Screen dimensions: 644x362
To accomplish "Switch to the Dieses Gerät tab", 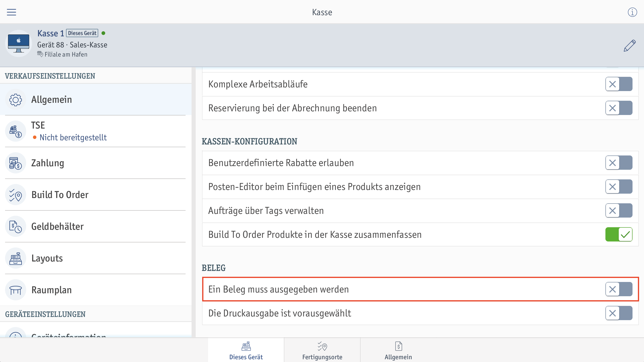I will [246, 350].
